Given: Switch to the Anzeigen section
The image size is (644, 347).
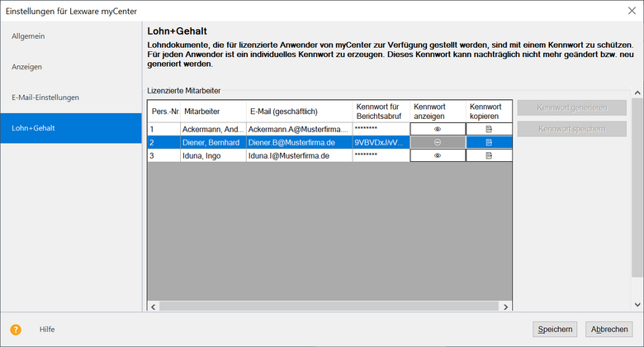Looking at the screenshot, I should [x=27, y=66].
